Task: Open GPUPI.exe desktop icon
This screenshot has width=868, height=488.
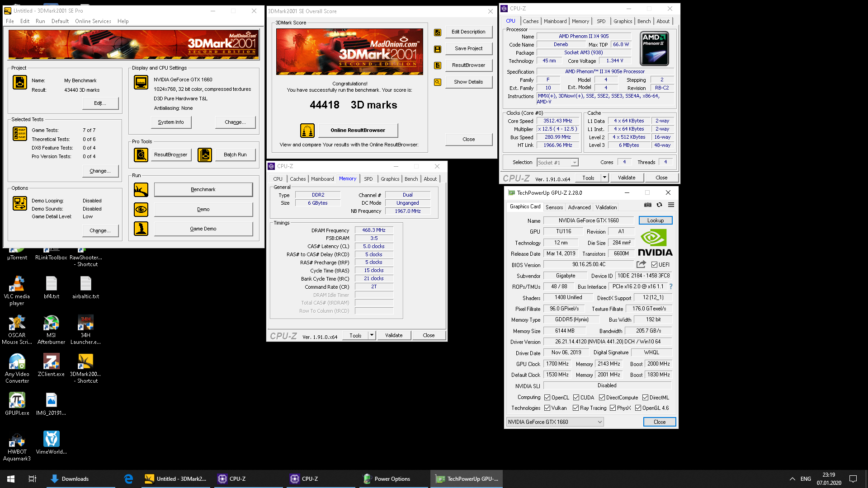Action: [17, 404]
